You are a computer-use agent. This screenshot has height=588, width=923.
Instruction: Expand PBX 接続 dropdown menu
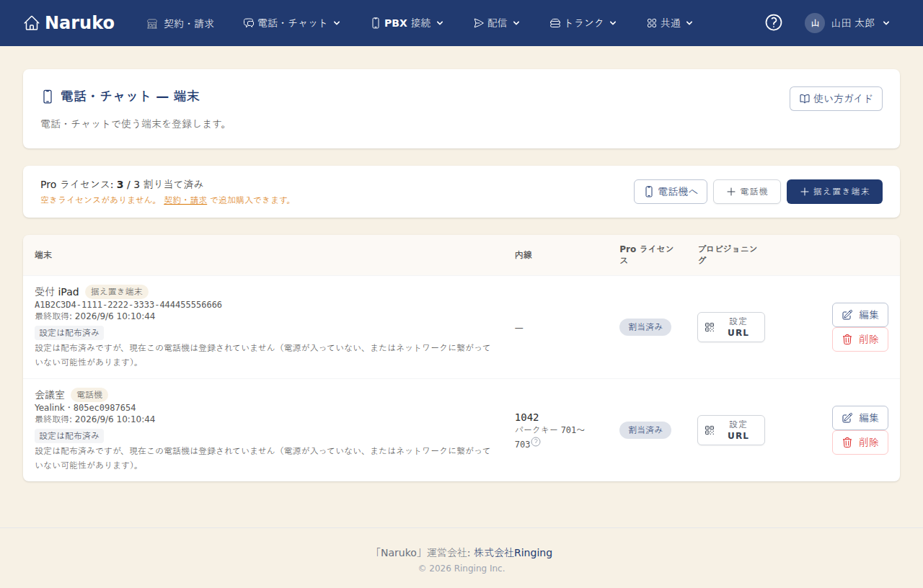[x=407, y=23]
